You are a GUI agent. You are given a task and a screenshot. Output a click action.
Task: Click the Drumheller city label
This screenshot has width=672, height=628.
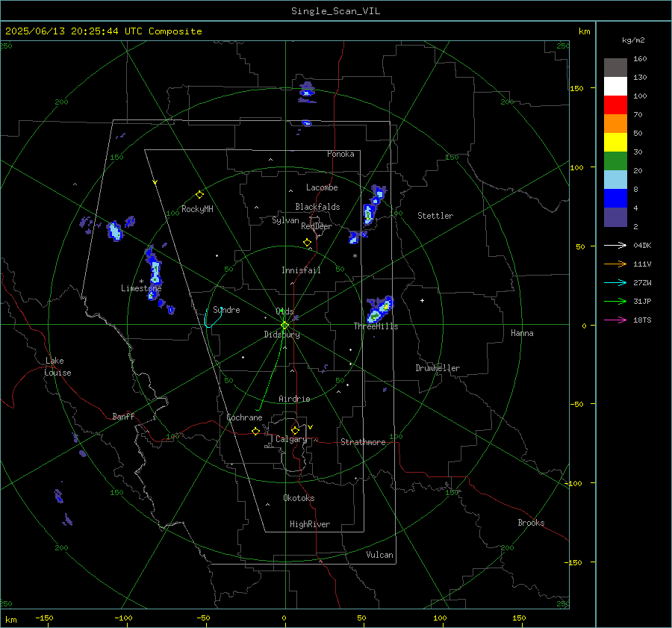click(x=438, y=368)
